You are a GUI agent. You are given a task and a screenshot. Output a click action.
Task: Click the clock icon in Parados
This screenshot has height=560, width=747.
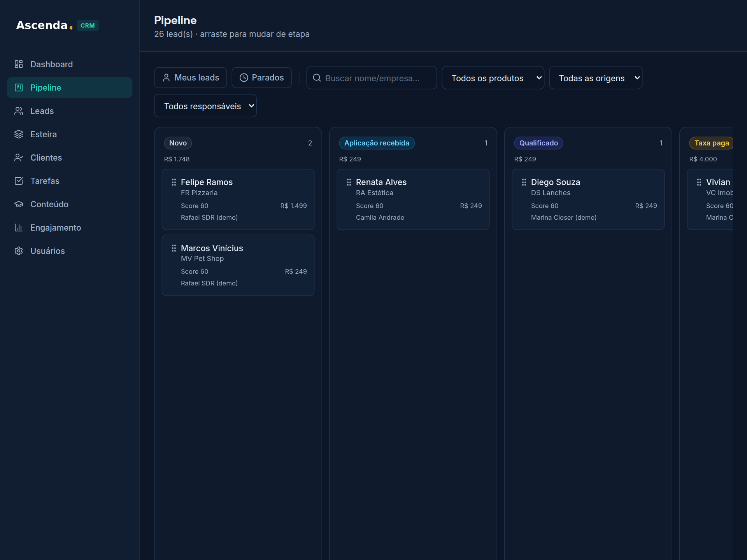[x=244, y=78]
